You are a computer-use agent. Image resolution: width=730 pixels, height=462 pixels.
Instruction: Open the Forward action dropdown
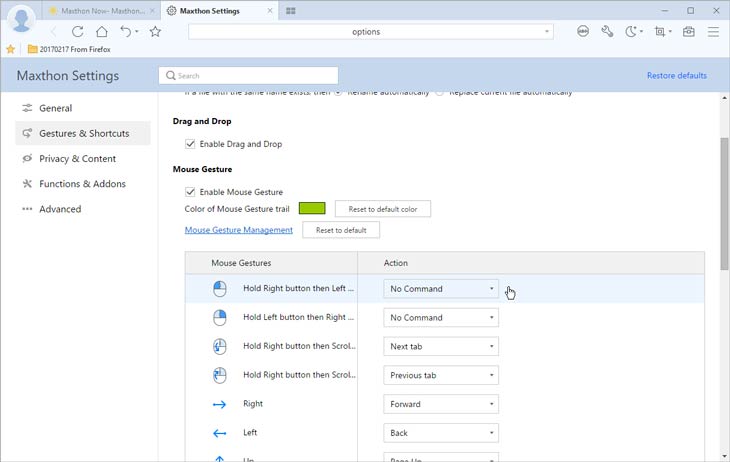tap(441, 404)
